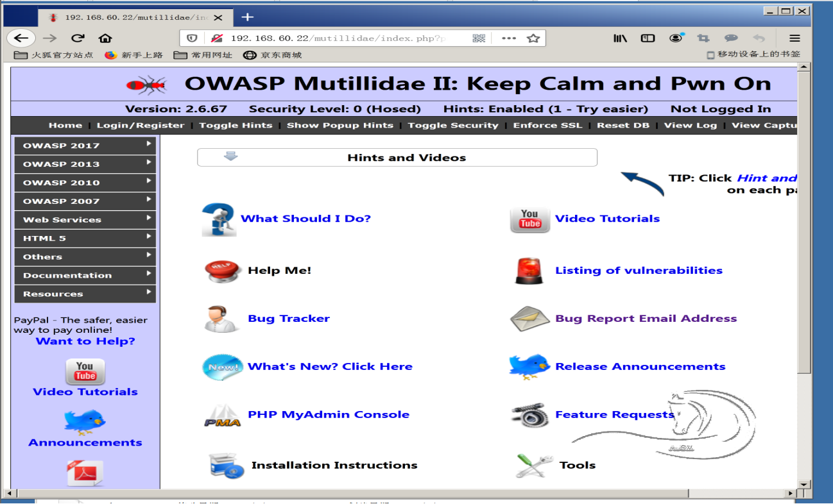
Task: Click the Bug Tracker headset person icon
Action: (x=221, y=319)
